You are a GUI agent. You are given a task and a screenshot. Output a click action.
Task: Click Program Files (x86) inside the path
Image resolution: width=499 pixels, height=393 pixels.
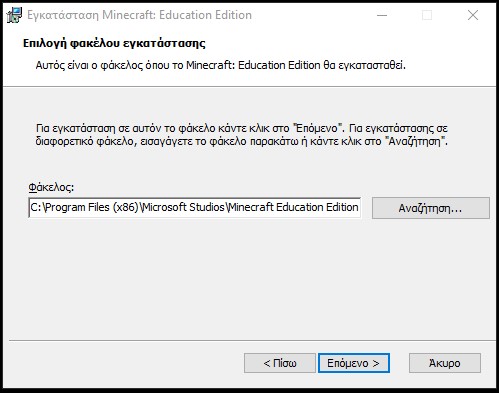pyautogui.click(x=92, y=207)
